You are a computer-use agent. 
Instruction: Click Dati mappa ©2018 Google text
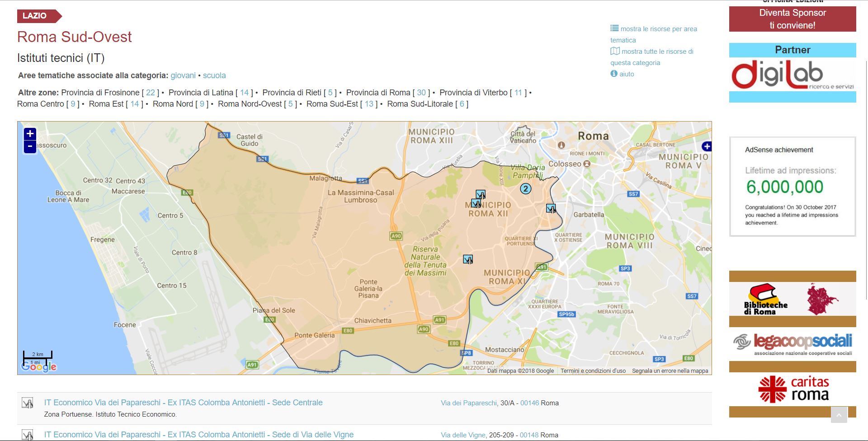(520, 371)
